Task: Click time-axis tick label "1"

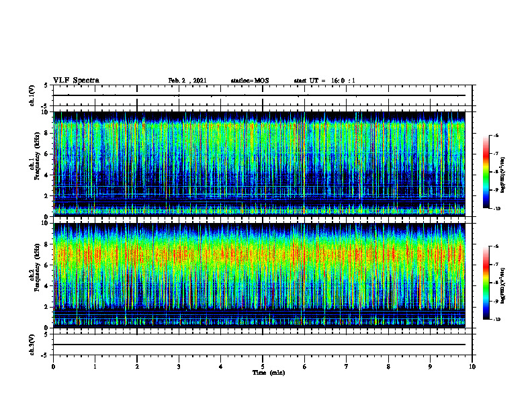Action: pos(95,367)
